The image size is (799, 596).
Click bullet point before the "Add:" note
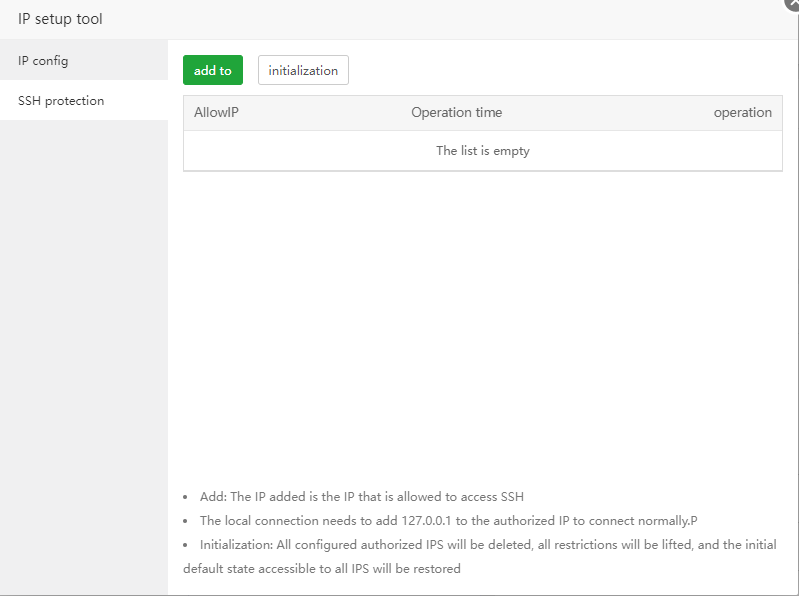(187, 497)
